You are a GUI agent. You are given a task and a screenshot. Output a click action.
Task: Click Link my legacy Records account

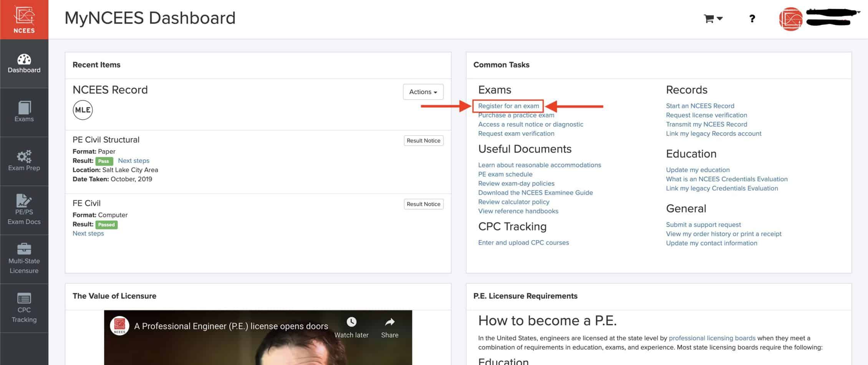point(714,133)
